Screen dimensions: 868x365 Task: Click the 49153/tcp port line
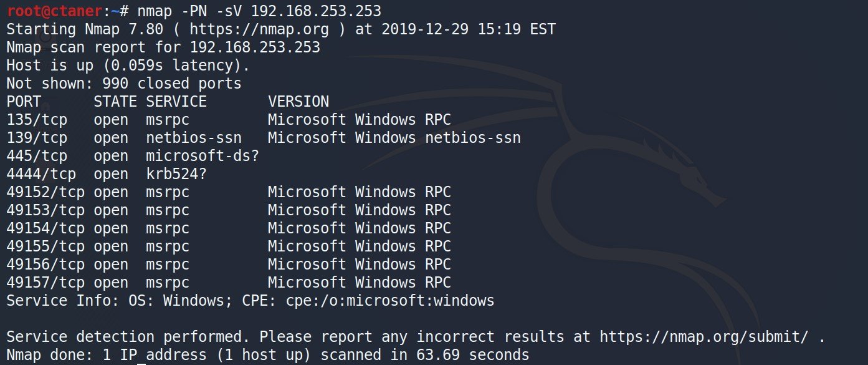coord(229,210)
